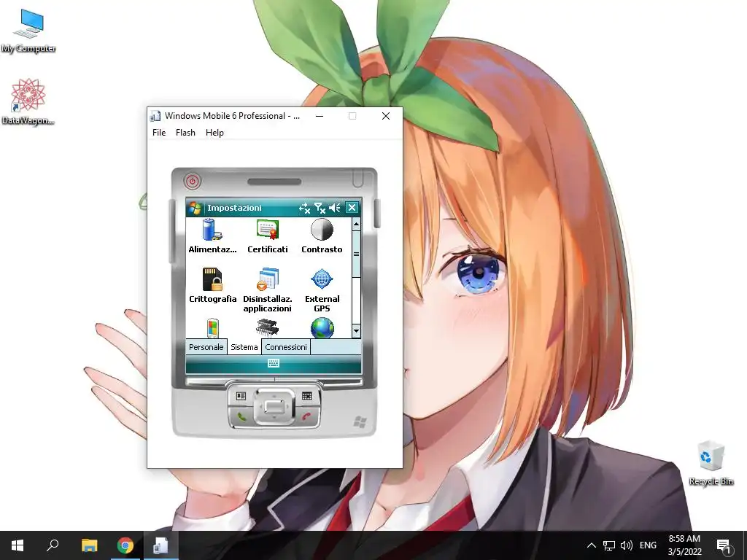Click the emulator taskbar button
Image resolution: width=747 pixels, height=560 pixels.
160,545
